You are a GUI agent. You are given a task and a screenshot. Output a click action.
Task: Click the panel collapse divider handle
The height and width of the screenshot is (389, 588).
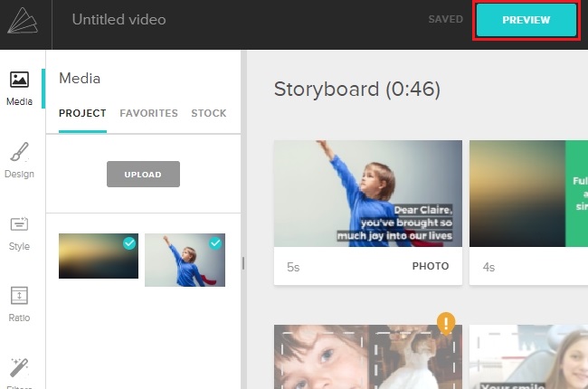click(242, 263)
